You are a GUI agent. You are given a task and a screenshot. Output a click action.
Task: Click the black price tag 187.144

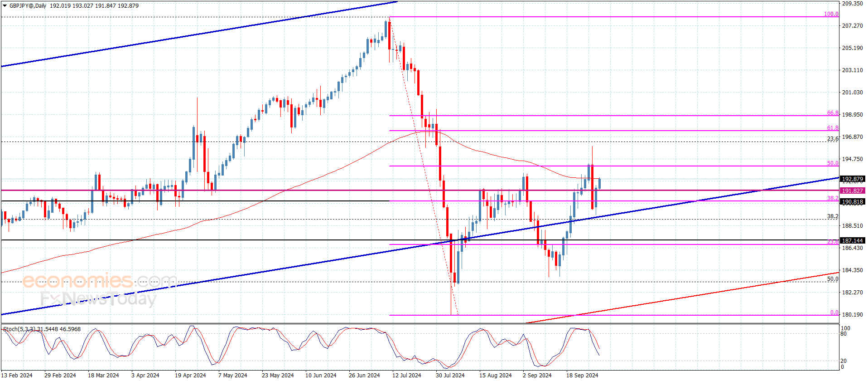coord(852,241)
